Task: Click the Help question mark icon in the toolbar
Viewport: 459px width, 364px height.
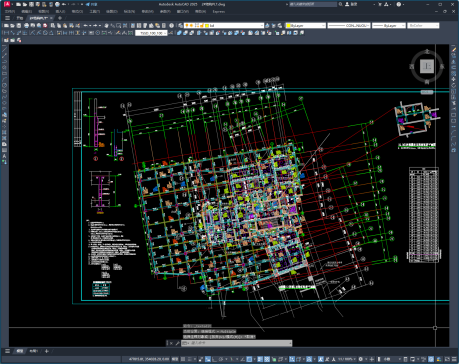Action: pos(171,25)
